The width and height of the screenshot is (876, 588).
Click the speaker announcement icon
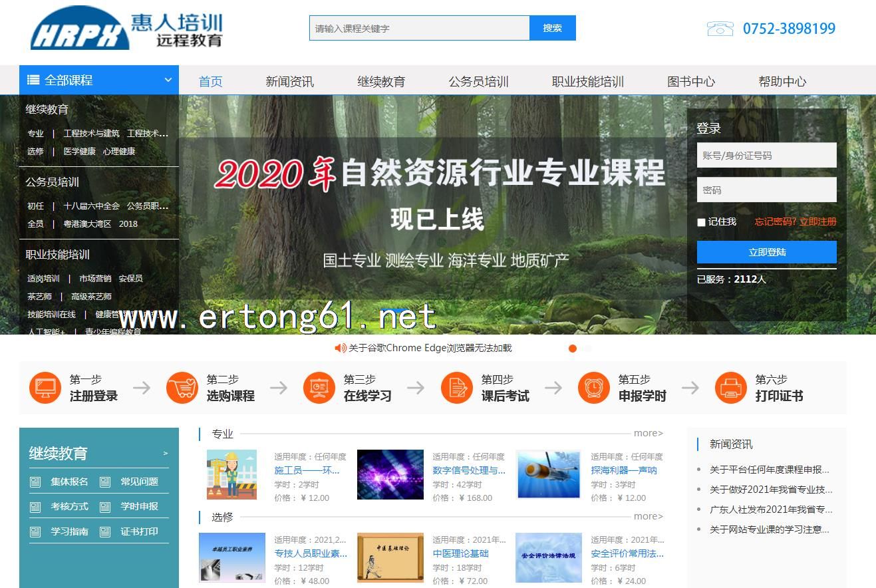(341, 348)
